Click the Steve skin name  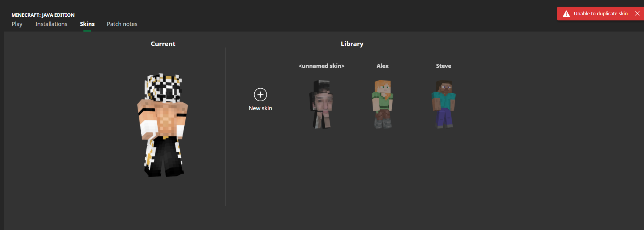pyautogui.click(x=443, y=66)
